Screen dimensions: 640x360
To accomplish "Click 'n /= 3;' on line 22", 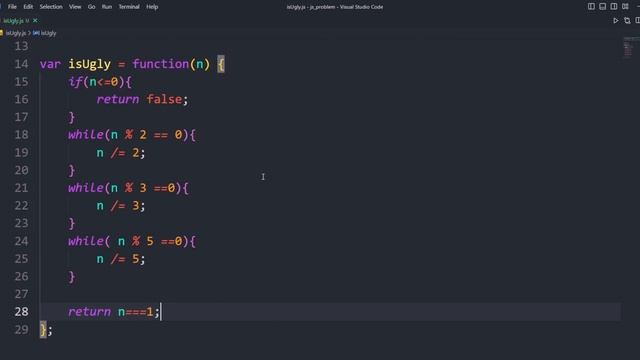I will [x=120, y=206].
